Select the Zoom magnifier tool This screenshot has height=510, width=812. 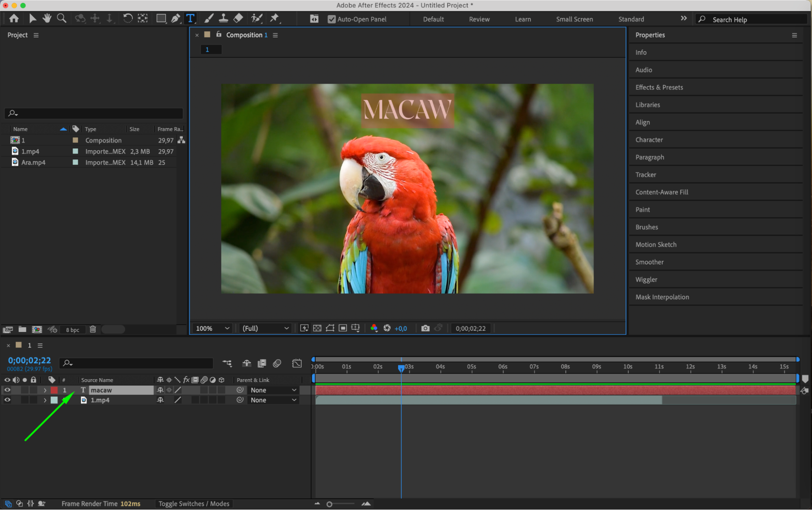pyautogui.click(x=61, y=18)
